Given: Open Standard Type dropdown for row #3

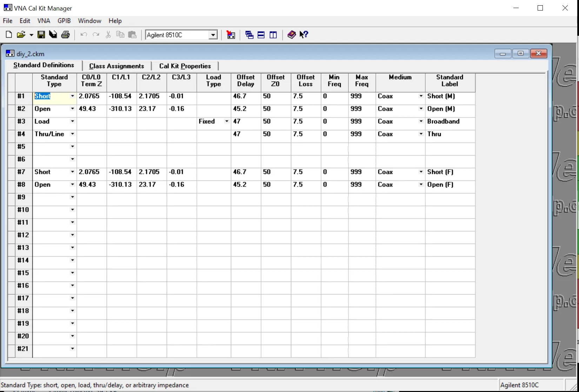Looking at the screenshot, I should pyautogui.click(x=72, y=121).
